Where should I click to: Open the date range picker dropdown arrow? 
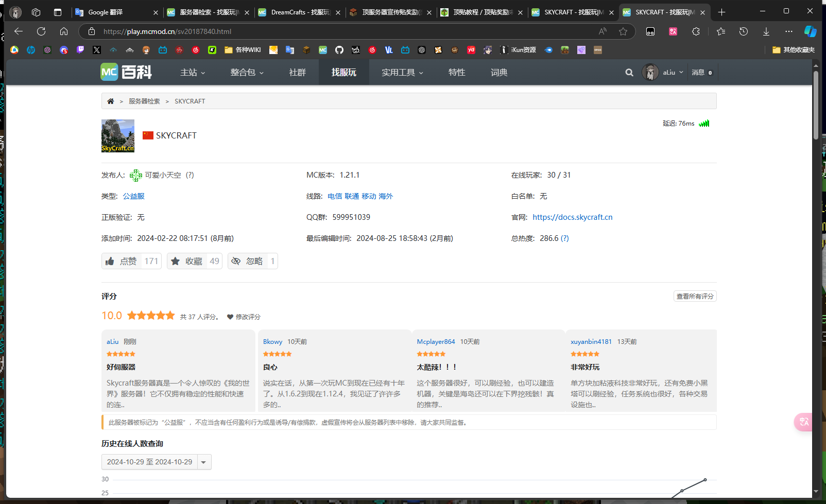coord(204,462)
